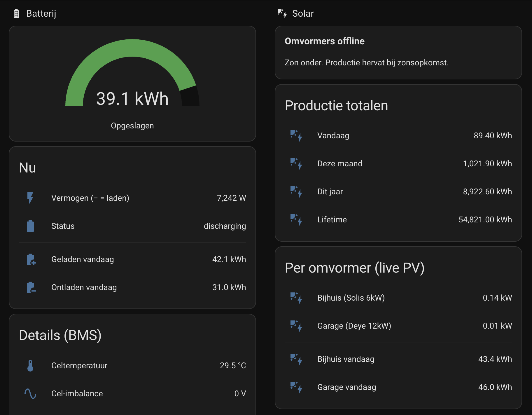Click the 7,242 W power value
This screenshot has height=415, width=532.
point(231,198)
